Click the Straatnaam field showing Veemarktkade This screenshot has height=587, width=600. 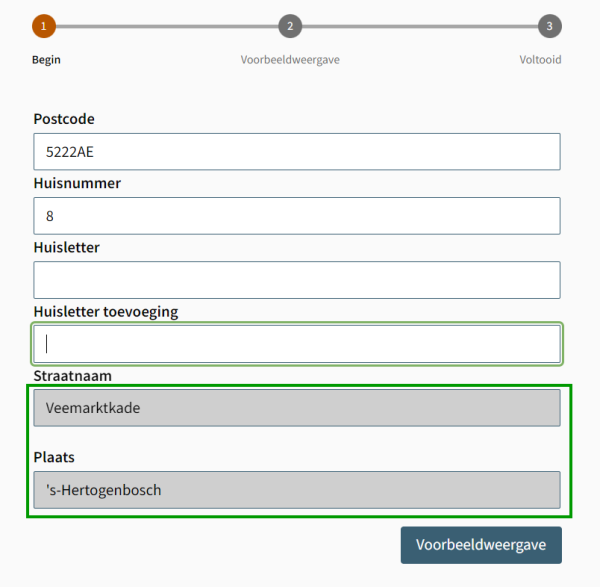click(296, 408)
